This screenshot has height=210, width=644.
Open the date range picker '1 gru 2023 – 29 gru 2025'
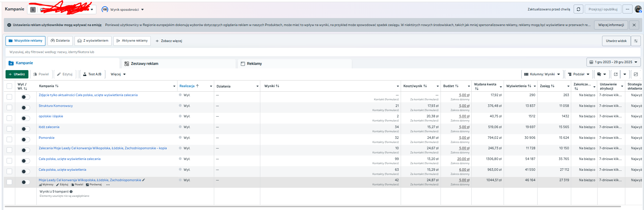[613, 62]
